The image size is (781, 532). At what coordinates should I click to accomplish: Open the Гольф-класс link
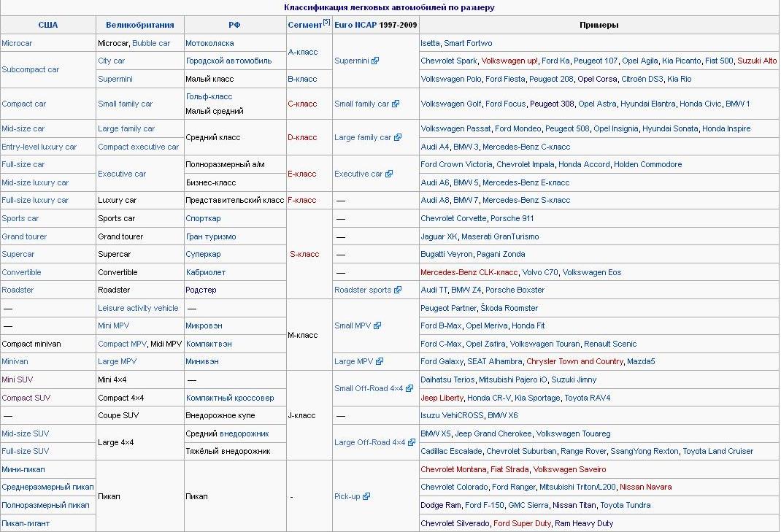tap(209, 96)
